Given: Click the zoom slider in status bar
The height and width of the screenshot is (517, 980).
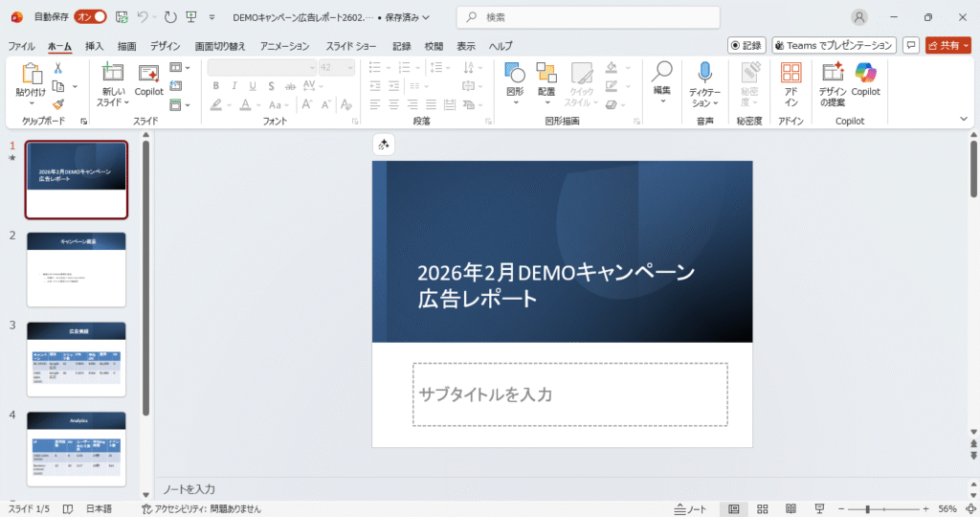Looking at the screenshot, I should pos(867,508).
